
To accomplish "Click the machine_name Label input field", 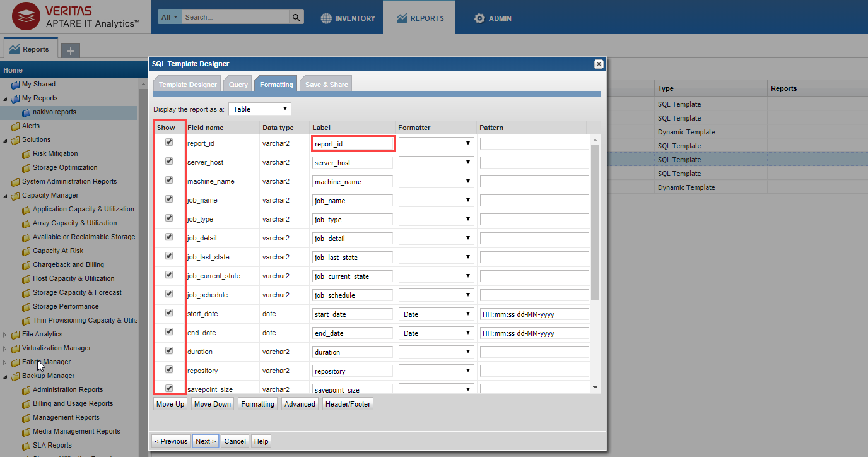I will [x=353, y=182].
